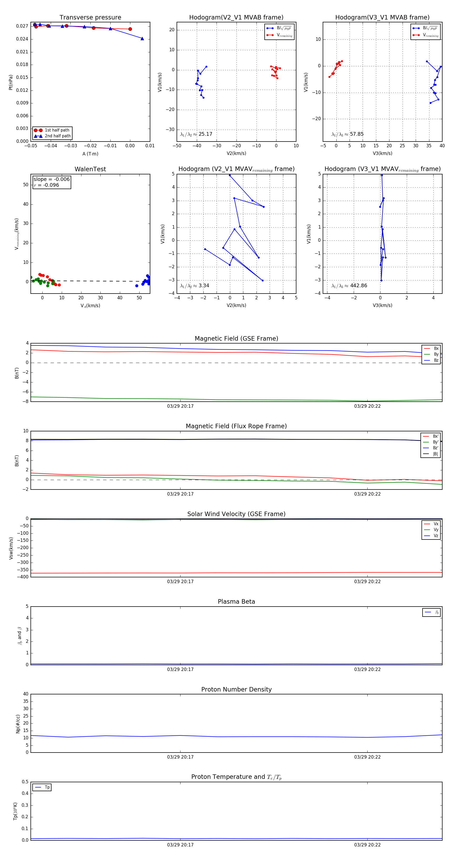Click V_remaining legend entry in V3_V1 MVAB hodogram
473x868 pixels.
click(x=425, y=35)
